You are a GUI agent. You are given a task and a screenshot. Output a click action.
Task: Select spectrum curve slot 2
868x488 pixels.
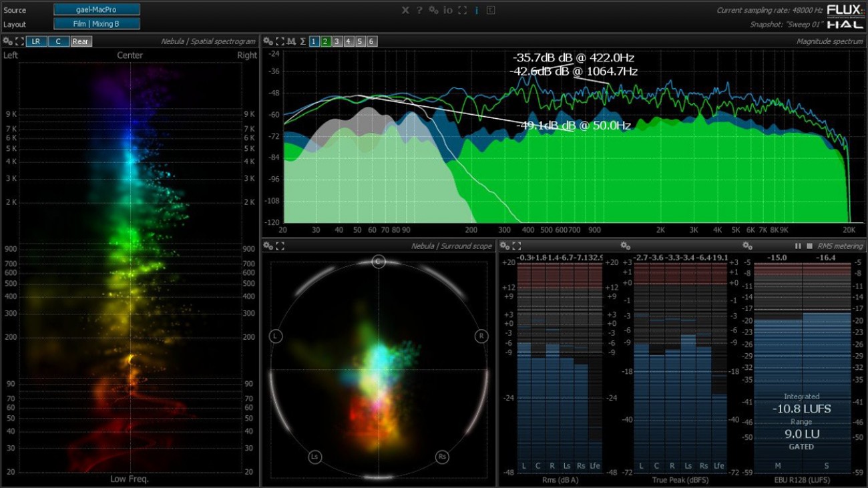(x=325, y=41)
